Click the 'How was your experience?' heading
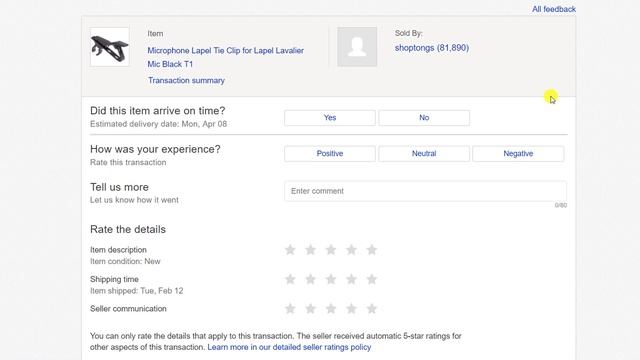Viewport: 640px width, 360px height. (155, 149)
